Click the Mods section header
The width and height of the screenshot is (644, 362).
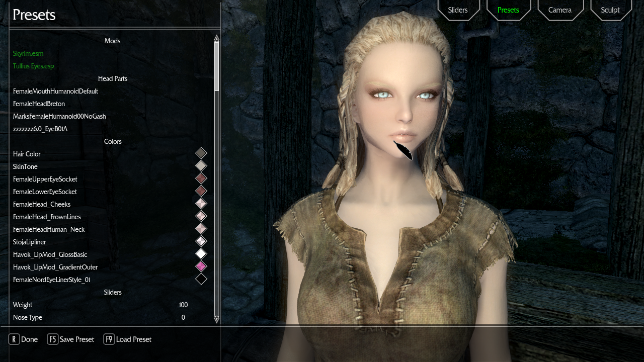112,41
